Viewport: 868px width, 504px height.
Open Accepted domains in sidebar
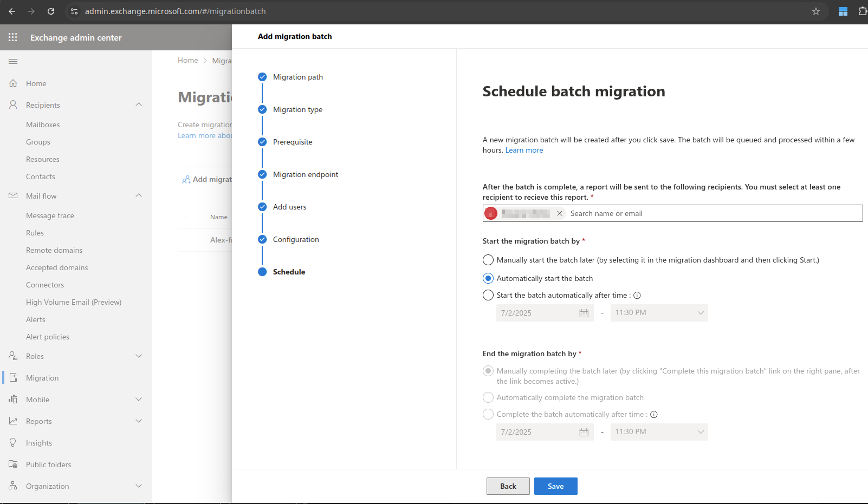[x=57, y=267]
